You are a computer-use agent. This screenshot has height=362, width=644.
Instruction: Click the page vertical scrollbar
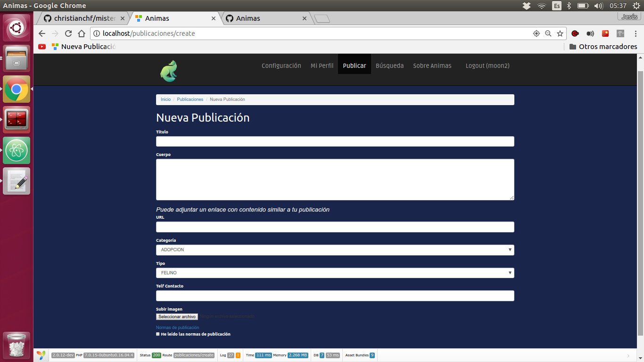pyautogui.click(x=640, y=203)
